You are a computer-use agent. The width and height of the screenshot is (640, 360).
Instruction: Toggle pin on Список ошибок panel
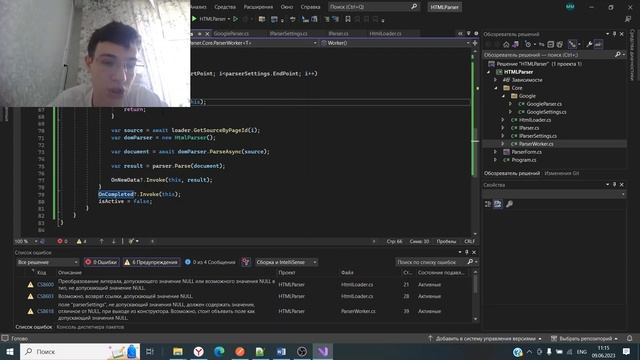pyautogui.click(x=467, y=252)
